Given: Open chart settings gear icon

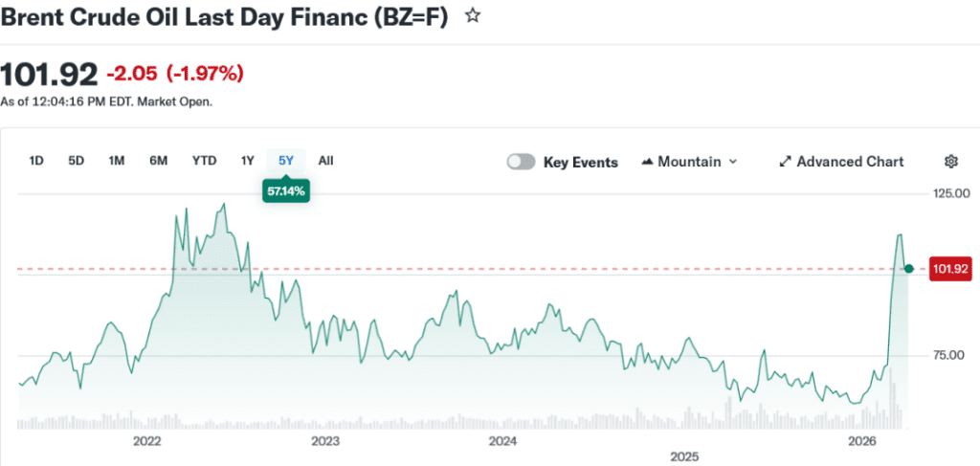Looking at the screenshot, I should point(950,162).
